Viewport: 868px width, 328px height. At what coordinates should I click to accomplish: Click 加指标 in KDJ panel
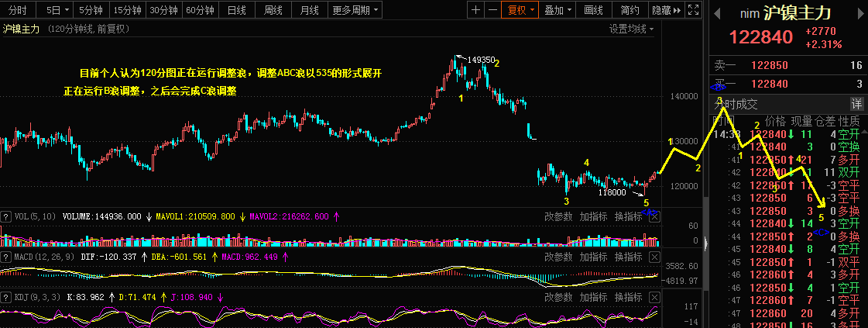click(593, 297)
